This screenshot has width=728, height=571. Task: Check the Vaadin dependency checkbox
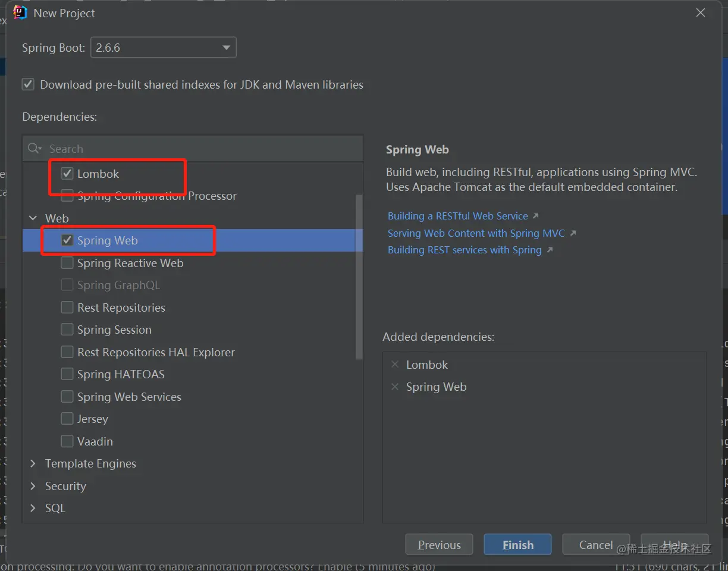(67, 441)
